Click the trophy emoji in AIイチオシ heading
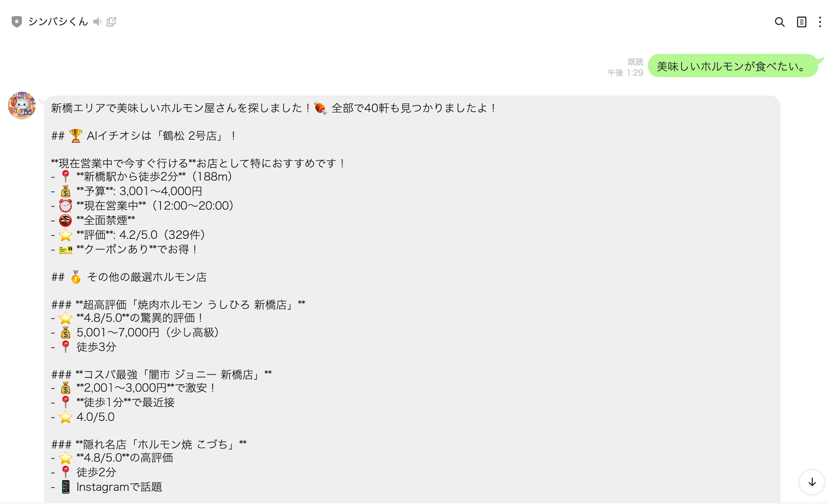Viewport: 828px width, 504px height. click(75, 135)
